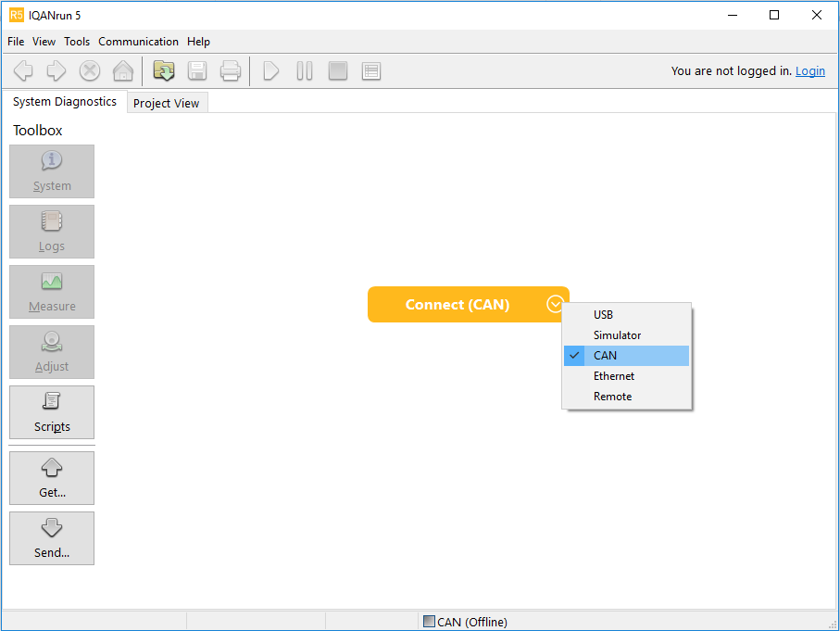Open the System toolbox button
The width and height of the screenshot is (840, 631).
[52, 171]
